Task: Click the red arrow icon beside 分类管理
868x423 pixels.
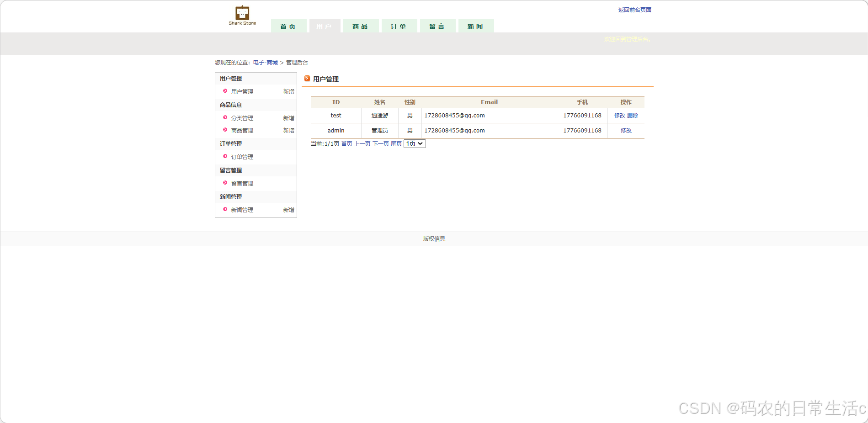Action: 225,117
